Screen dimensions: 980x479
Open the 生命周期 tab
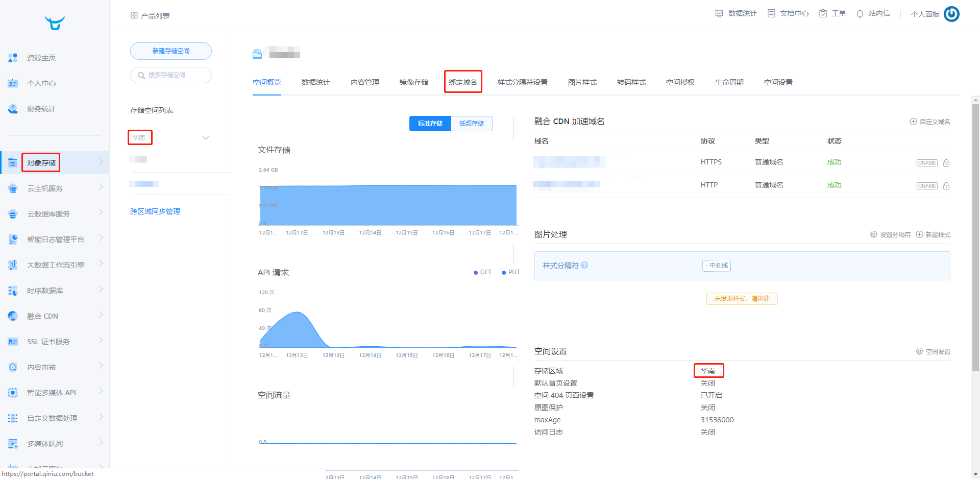click(729, 82)
